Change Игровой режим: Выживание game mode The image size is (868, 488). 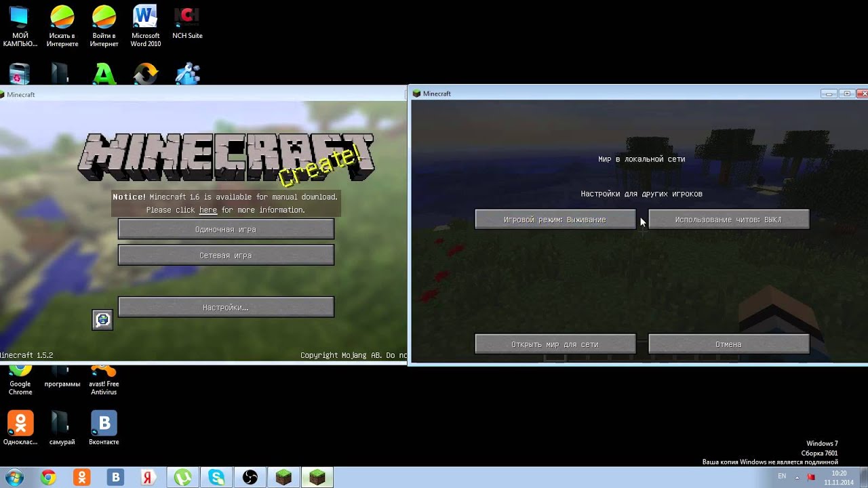point(555,220)
